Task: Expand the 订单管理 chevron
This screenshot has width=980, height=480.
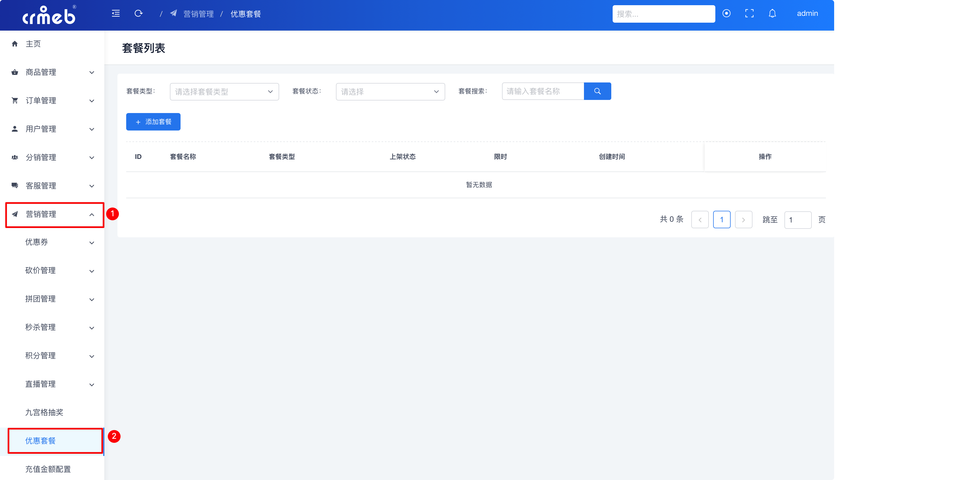Action: (x=92, y=101)
